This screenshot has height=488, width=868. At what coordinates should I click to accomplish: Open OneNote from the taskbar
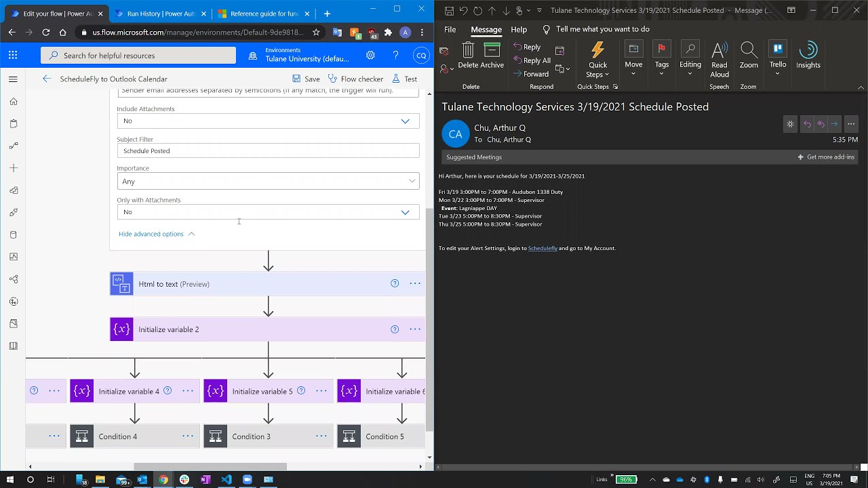pyautogui.click(x=205, y=479)
